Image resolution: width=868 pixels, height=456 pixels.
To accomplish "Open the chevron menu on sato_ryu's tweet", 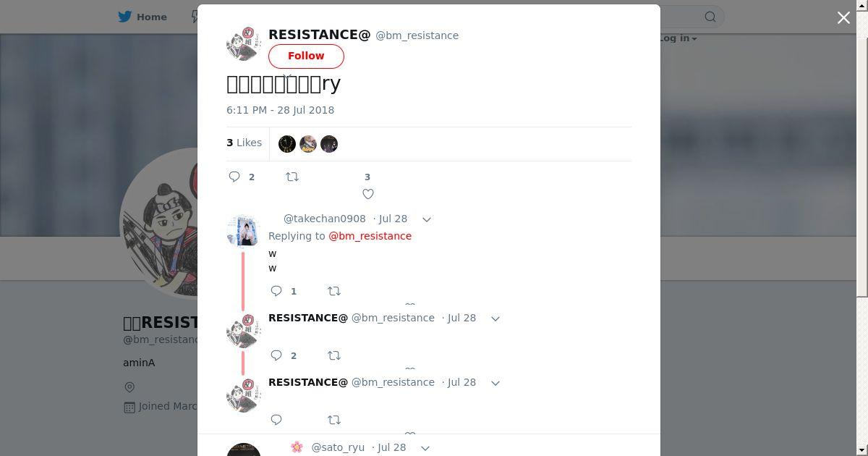I will pos(425,448).
